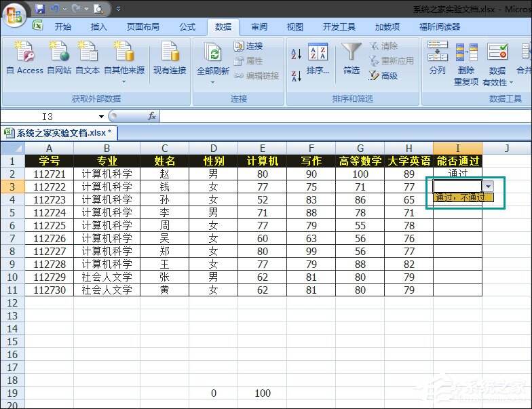Sort descending Z to A

pyautogui.click(x=296, y=76)
